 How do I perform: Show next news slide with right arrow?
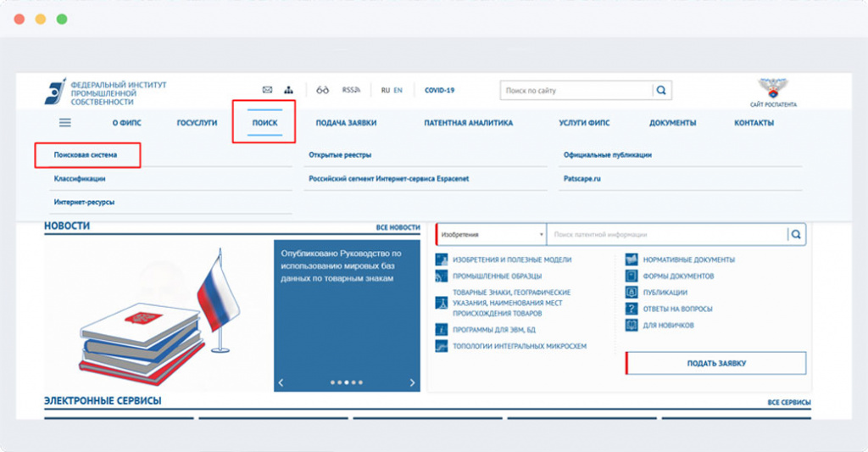coord(413,382)
